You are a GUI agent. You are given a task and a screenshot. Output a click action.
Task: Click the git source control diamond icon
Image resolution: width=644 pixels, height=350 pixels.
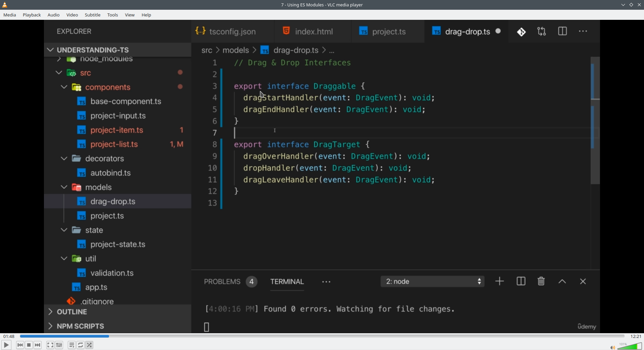[x=522, y=32]
